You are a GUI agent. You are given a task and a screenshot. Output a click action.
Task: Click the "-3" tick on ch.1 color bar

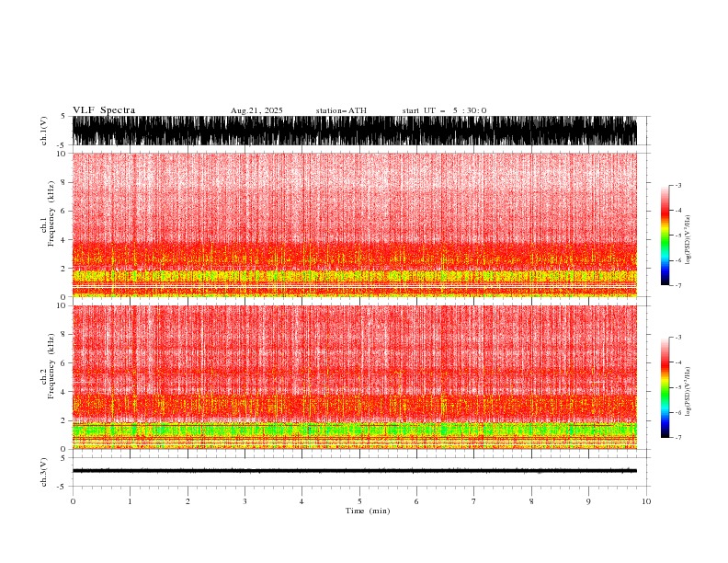point(677,185)
